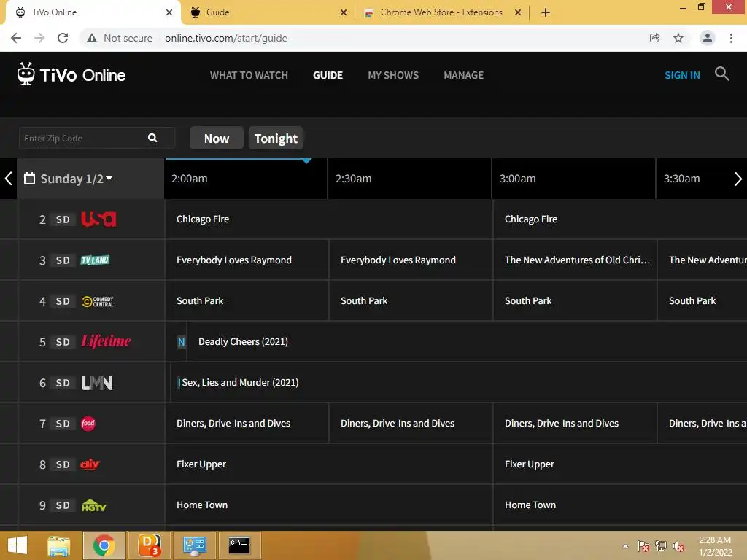Click the TiVo Online logo

click(71, 74)
